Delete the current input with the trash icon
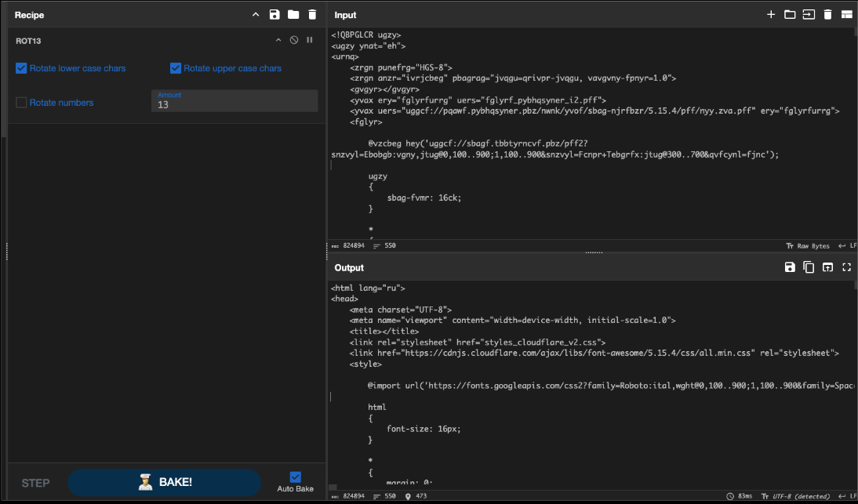The width and height of the screenshot is (858, 504). click(827, 14)
